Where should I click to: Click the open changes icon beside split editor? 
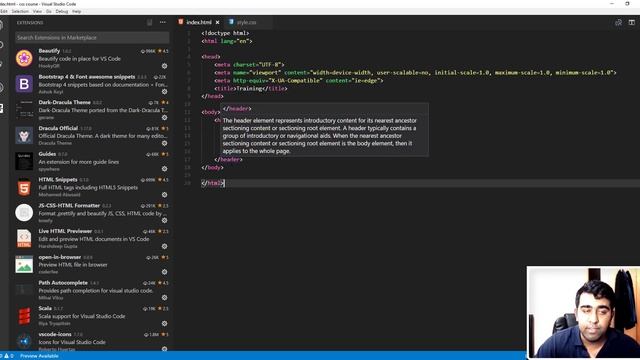(618, 22)
